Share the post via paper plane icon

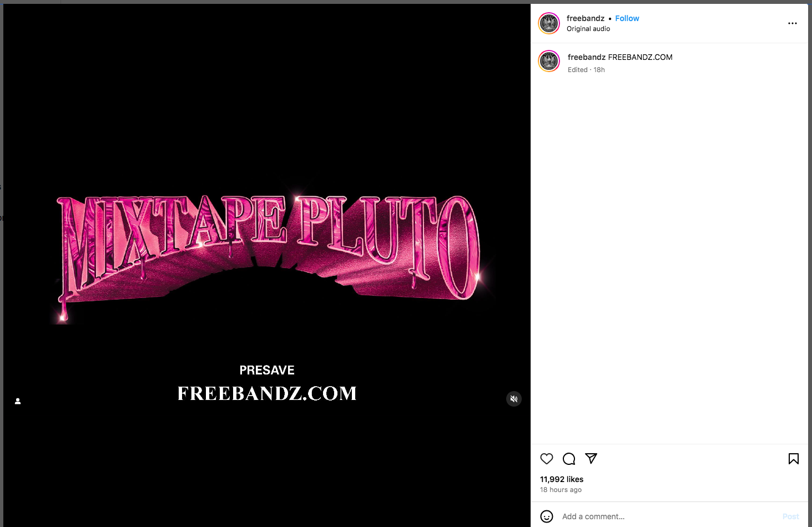(591, 458)
